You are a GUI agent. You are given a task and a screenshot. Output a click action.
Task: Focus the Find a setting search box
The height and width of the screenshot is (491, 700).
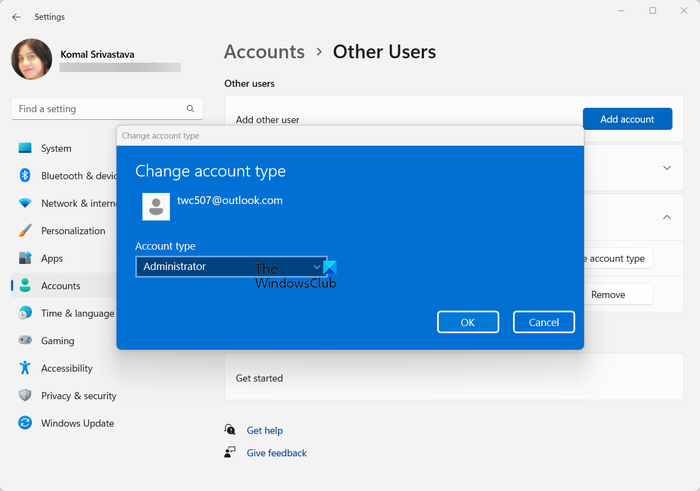tap(107, 108)
